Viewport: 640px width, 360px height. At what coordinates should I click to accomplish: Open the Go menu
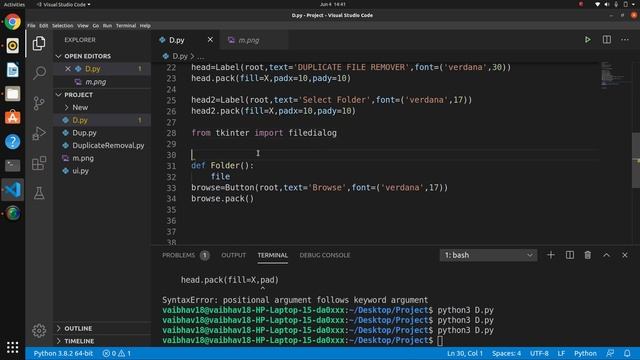point(96,25)
